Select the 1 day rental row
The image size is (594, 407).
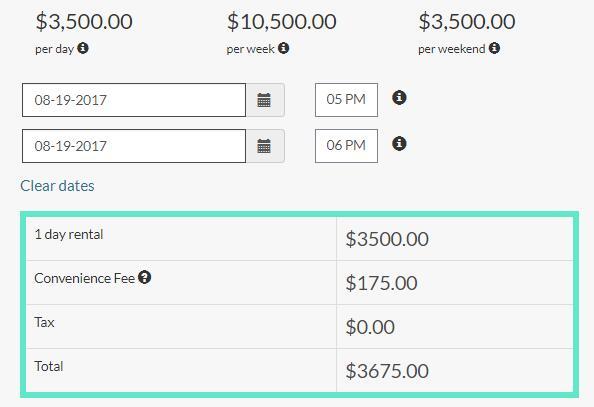(299, 239)
